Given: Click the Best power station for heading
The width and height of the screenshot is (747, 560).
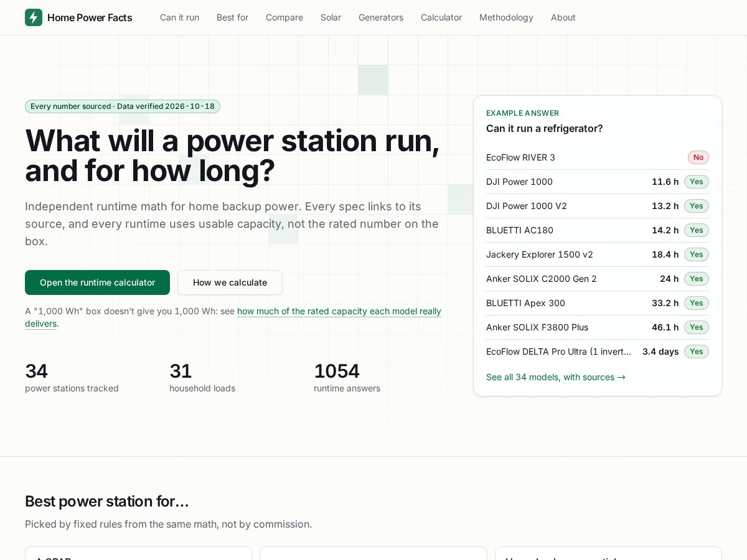Looking at the screenshot, I should pyautogui.click(x=107, y=502).
